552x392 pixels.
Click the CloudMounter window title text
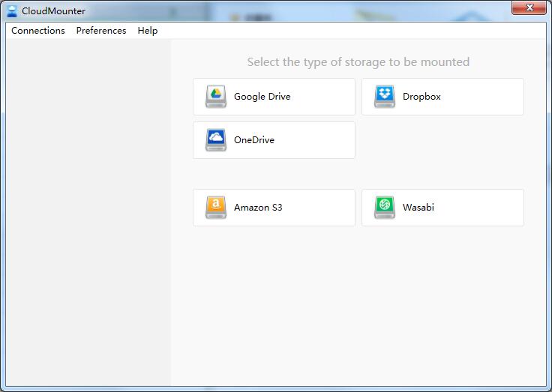54,10
